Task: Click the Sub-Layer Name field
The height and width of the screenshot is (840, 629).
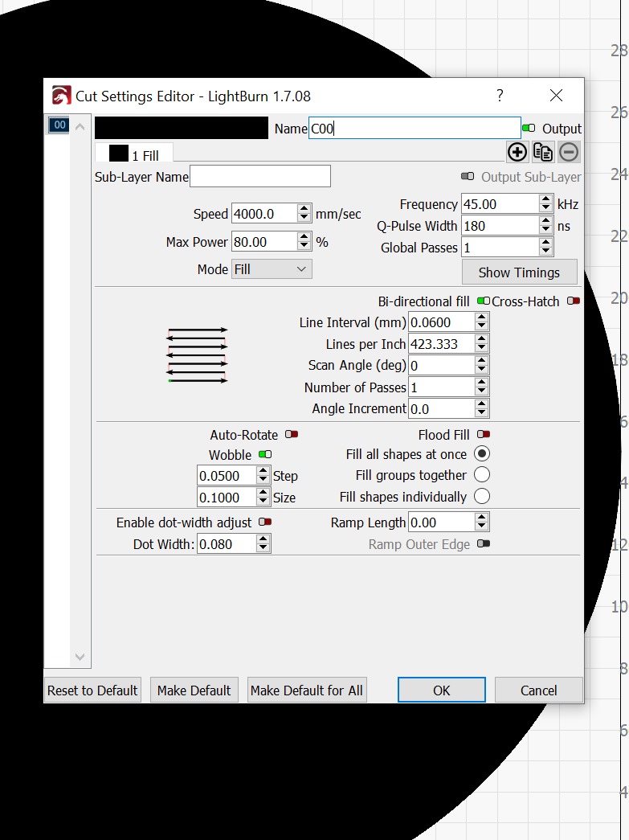Action: [260, 176]
